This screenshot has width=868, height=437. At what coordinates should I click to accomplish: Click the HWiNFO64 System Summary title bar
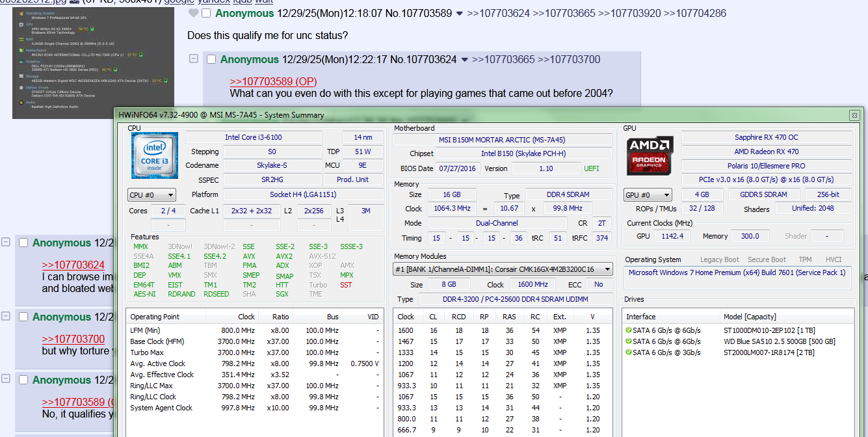(481, 115)
